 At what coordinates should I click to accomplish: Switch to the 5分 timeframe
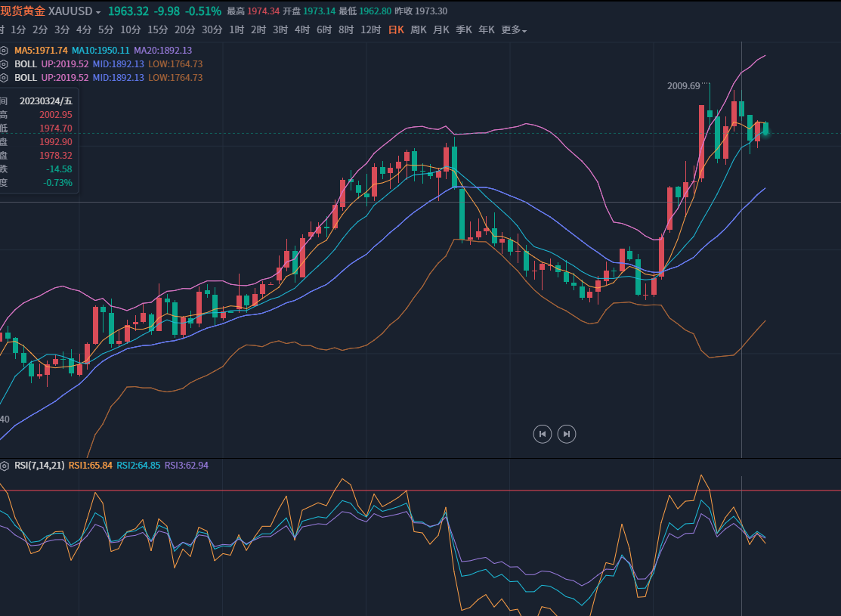(106, 30)
